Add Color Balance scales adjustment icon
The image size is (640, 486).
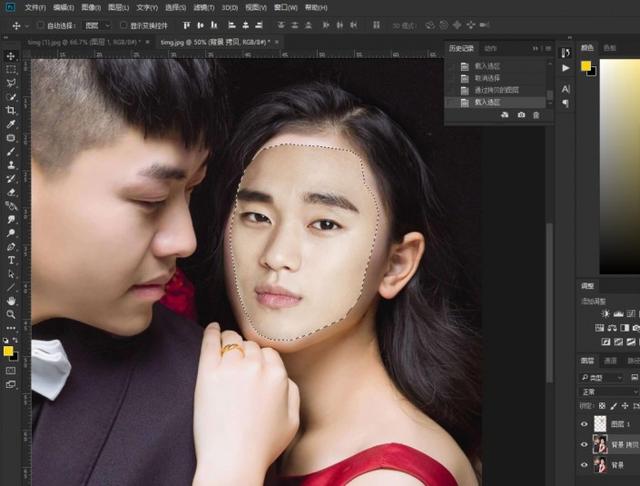pos(612,328)
